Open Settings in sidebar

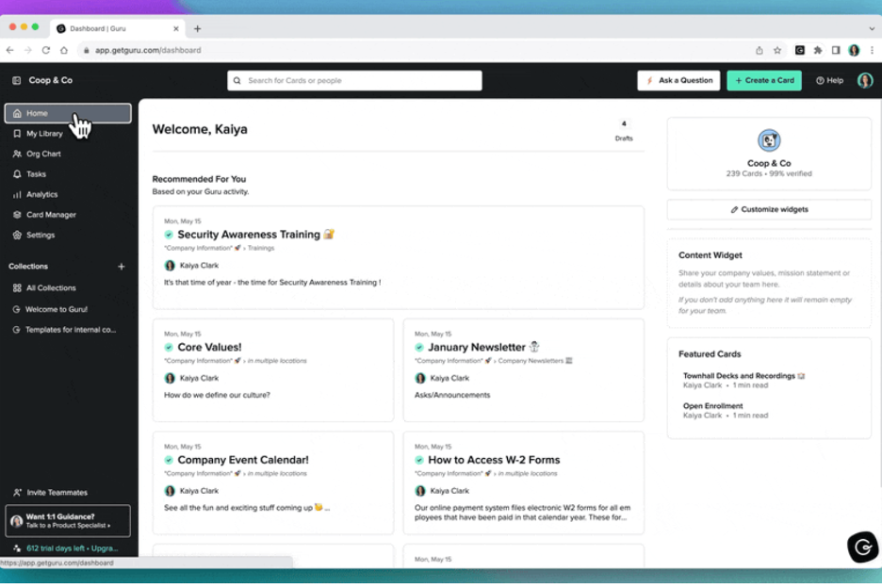tap(41, 235)
